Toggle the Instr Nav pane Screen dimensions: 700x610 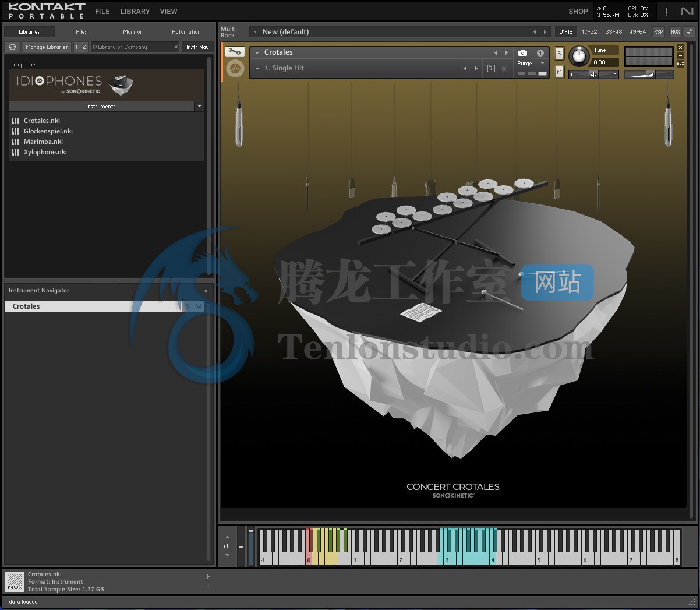coord(197,47)
